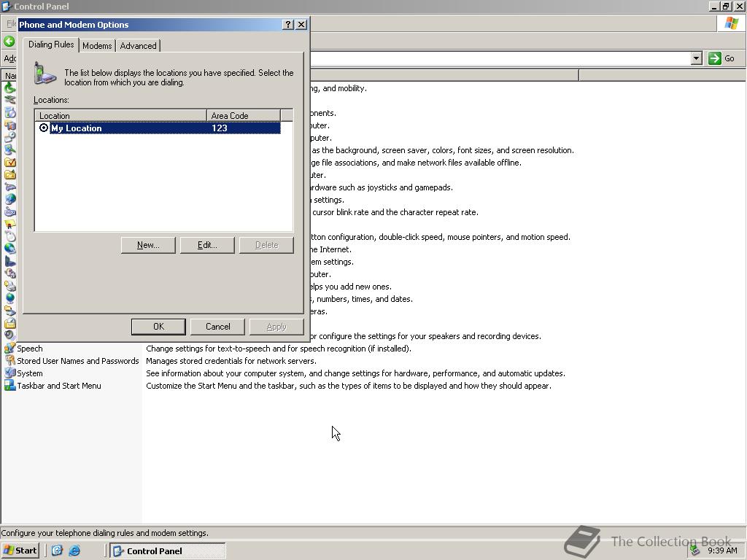This screenshot has height=560, width=747.
Task: Click Control Panel taskbar button
Action: (x=168, y=551)
